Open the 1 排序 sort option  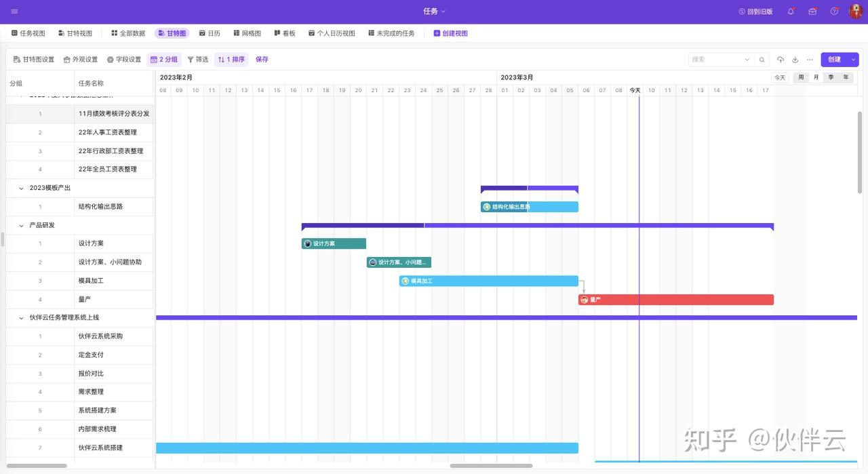(231, 60)
